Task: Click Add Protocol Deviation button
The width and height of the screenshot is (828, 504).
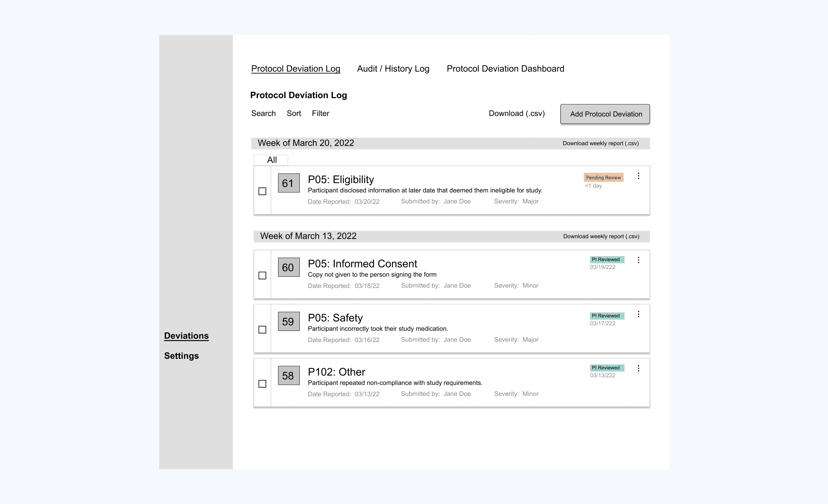Action: tap(605, 114)
